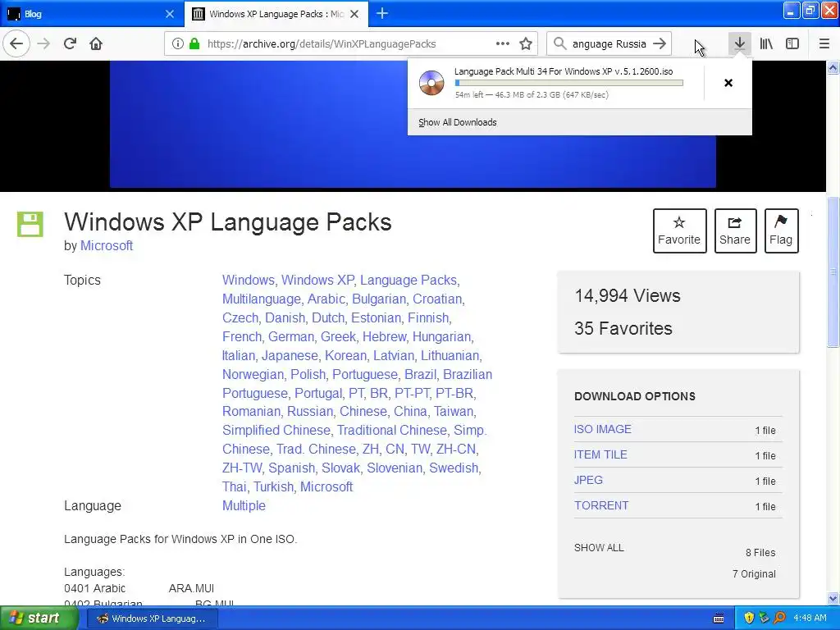Viewport: 840px width, 630px height.
Task: Open the Microsoft author link
Action: pyautogui.click(x=107, y=246)
